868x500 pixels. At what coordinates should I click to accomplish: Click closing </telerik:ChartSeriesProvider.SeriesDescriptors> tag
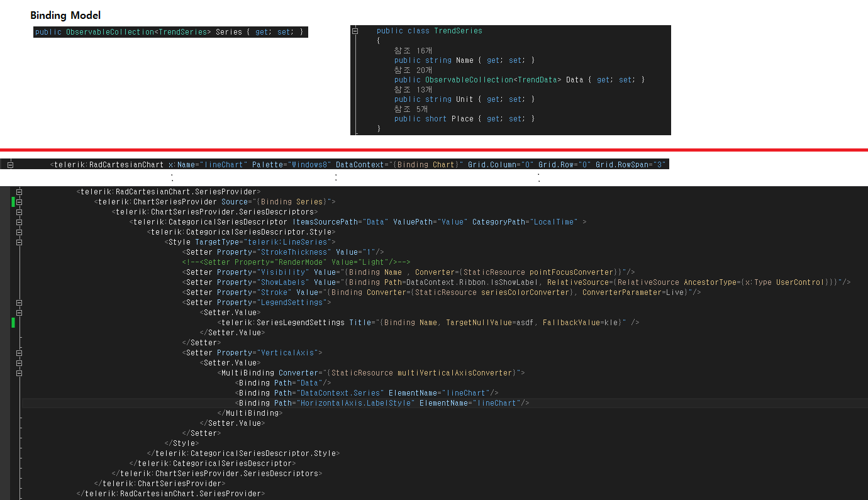tap(217, 474)
